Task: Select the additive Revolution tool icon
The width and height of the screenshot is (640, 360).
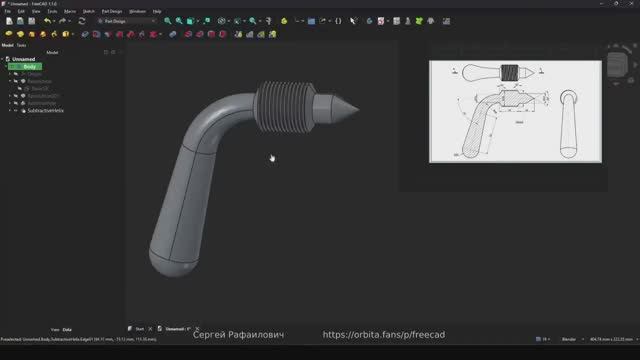Action: 20,34
